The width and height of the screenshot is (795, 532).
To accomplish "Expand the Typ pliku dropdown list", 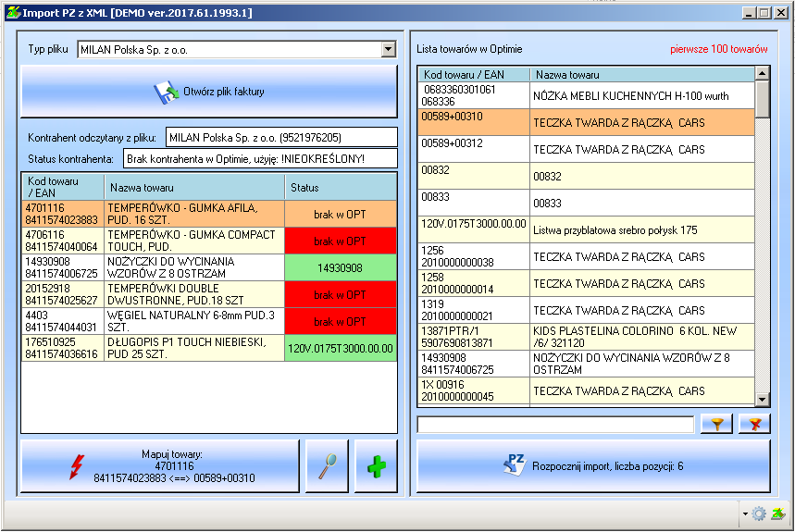I will pos(388,50).
